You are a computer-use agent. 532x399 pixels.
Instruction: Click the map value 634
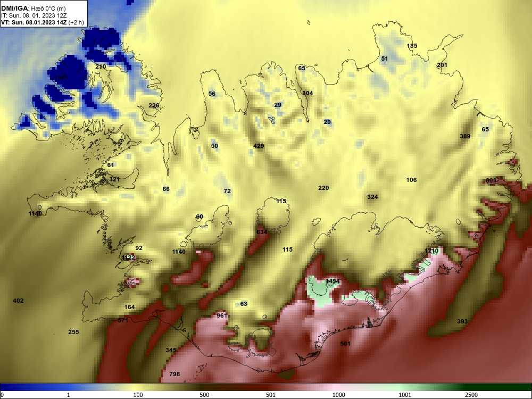click(262, 232)
